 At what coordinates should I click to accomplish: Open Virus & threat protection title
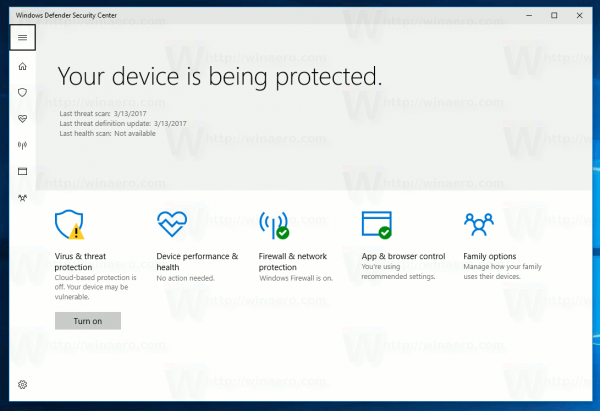click(x=80, y=262)
